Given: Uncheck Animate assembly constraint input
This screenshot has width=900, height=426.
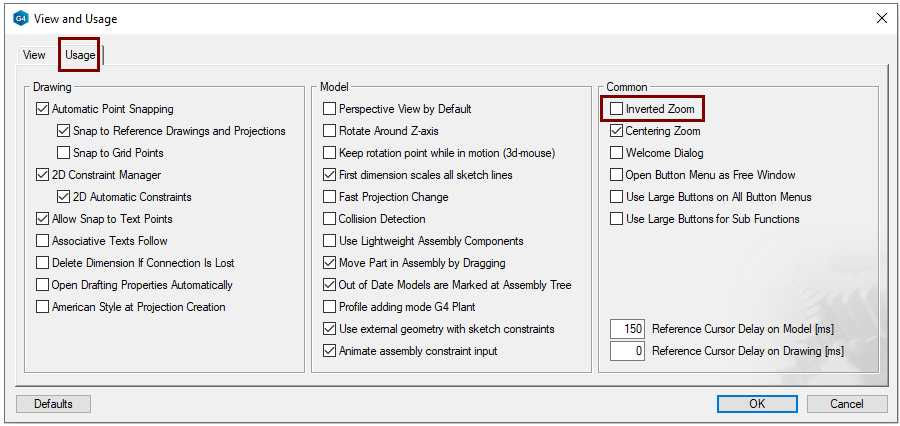Looking at the screenshot, I should click(x=330, y=351).
